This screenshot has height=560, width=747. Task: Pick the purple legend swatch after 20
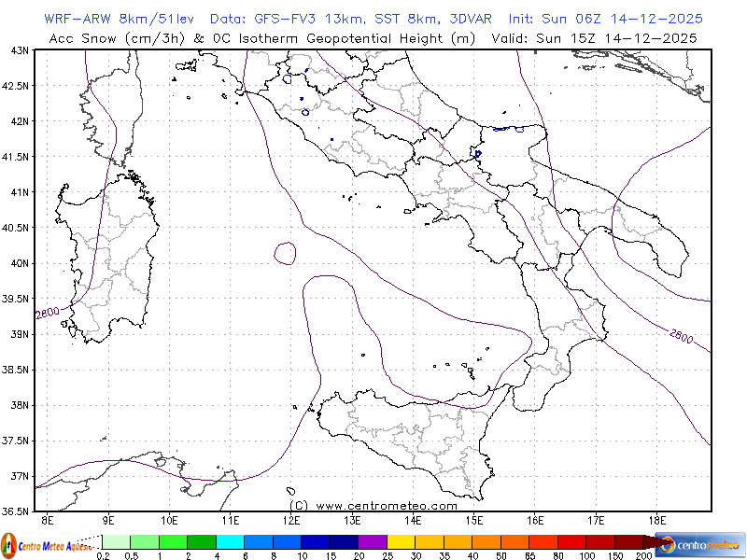[373, 541]
